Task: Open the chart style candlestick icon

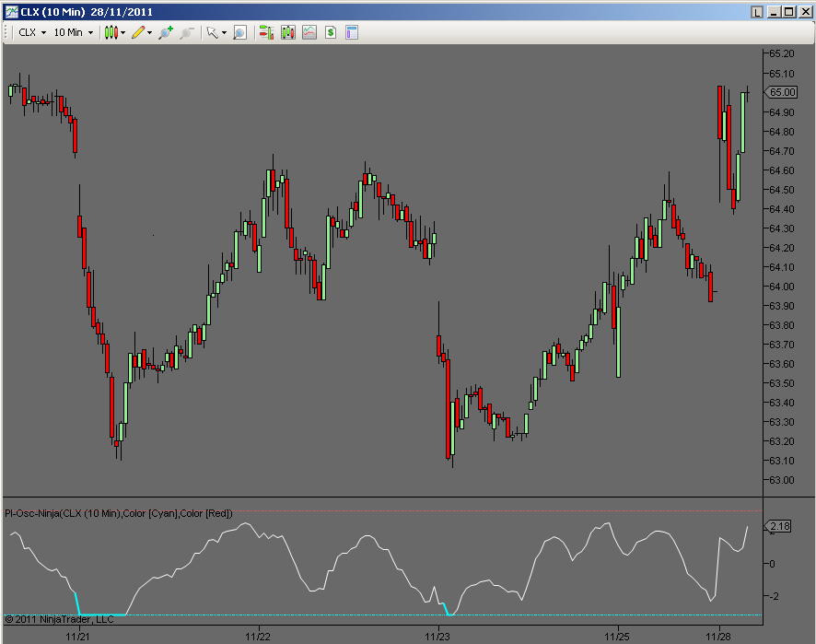Action: (x=111, y=32)
